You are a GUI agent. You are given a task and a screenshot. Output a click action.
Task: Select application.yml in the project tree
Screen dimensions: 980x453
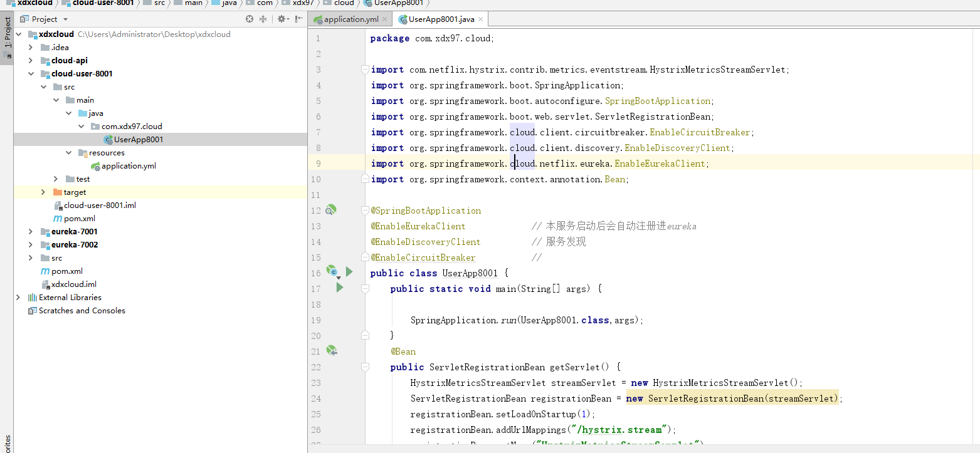pyautogui.click(x=129, y=166)
